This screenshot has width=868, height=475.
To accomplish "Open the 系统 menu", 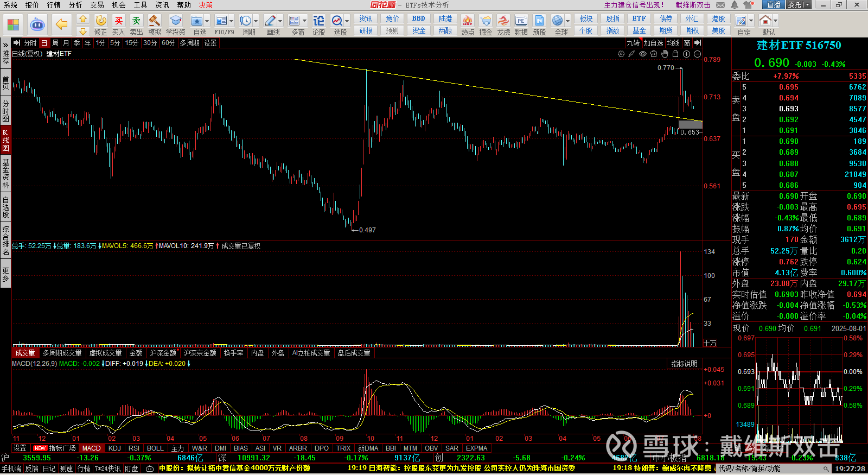I will 11,5.
